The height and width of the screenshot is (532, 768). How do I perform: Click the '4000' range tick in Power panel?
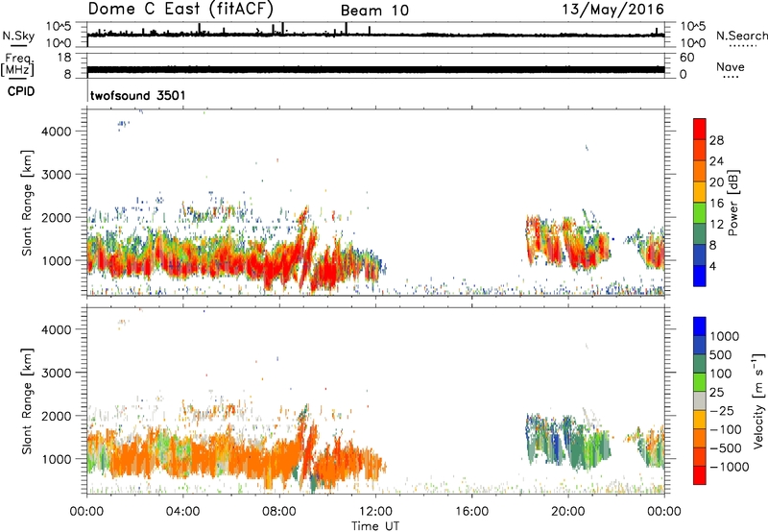pos(57,132)
